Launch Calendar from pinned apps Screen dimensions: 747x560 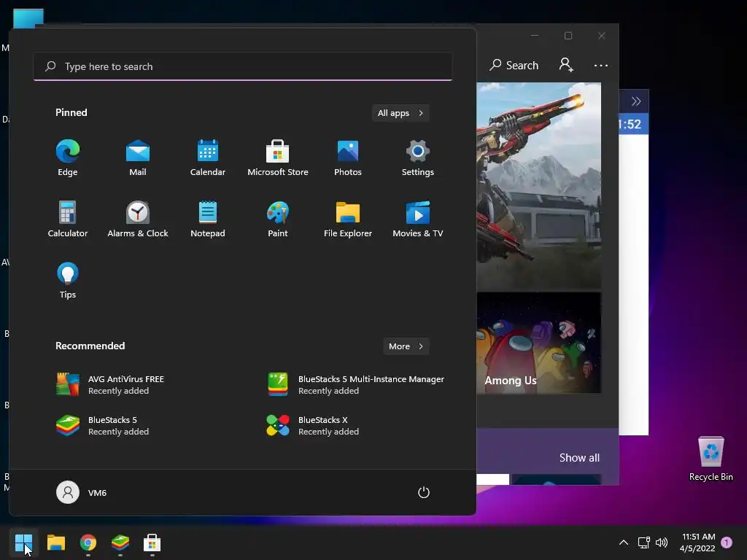pyautogui.click(x=208, y=158)
